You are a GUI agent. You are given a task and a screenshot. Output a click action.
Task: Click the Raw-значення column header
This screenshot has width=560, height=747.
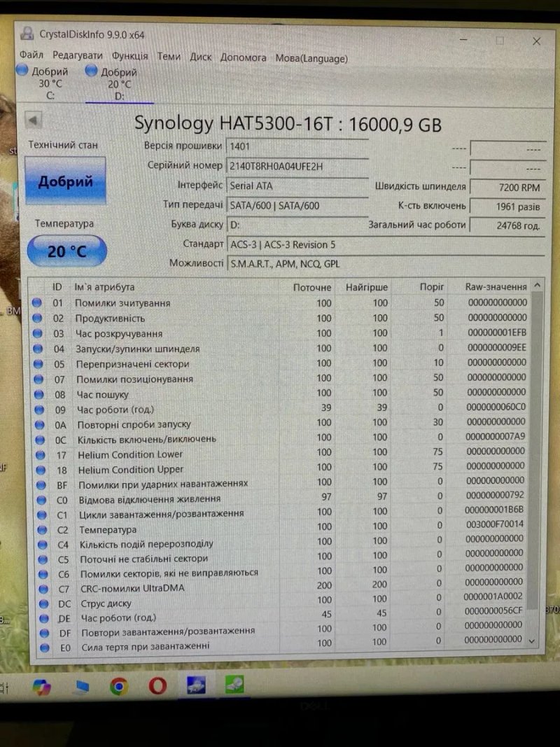point(496,287)
